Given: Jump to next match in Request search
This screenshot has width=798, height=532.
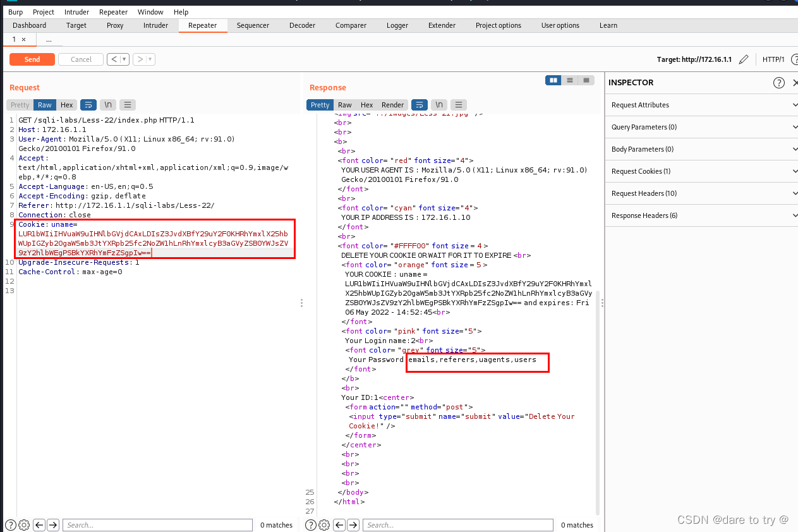Looking at the screenshot, I should [x=53, y=524].
